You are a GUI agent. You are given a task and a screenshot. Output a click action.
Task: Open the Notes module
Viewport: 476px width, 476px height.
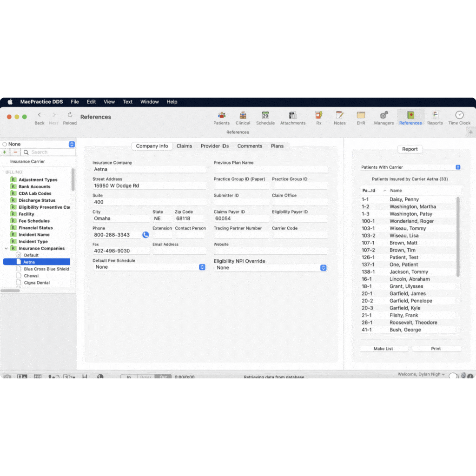pos(340,118)
